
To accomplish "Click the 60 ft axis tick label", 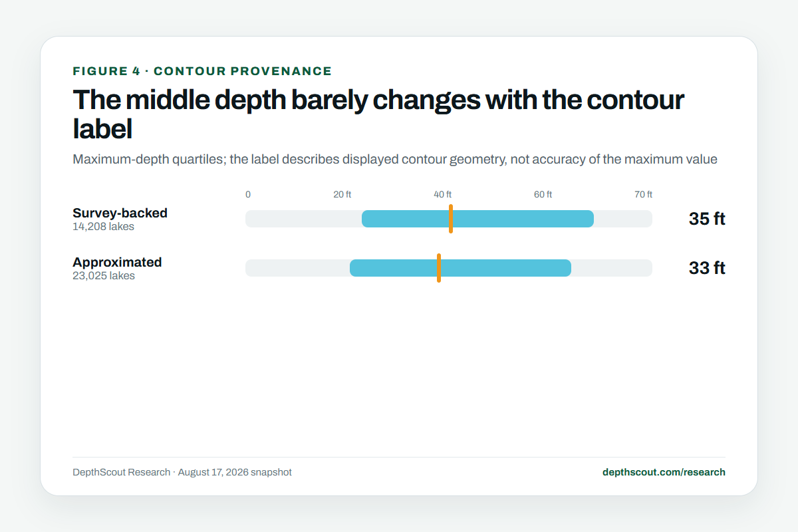I will point(543,194).
